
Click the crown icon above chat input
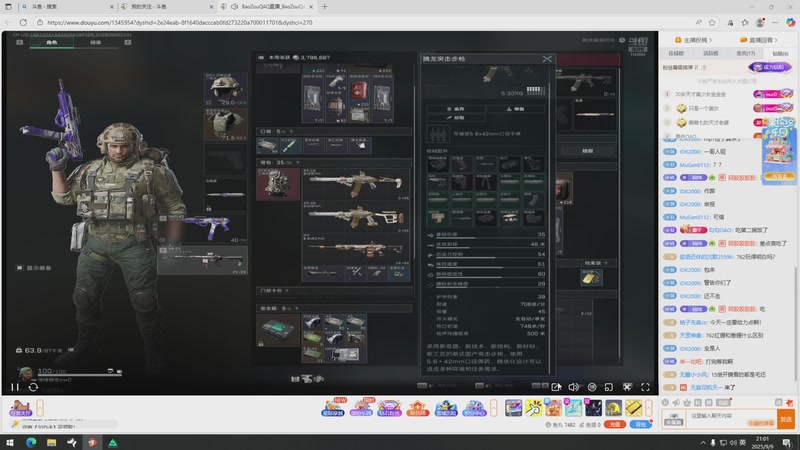coord(687,403)
